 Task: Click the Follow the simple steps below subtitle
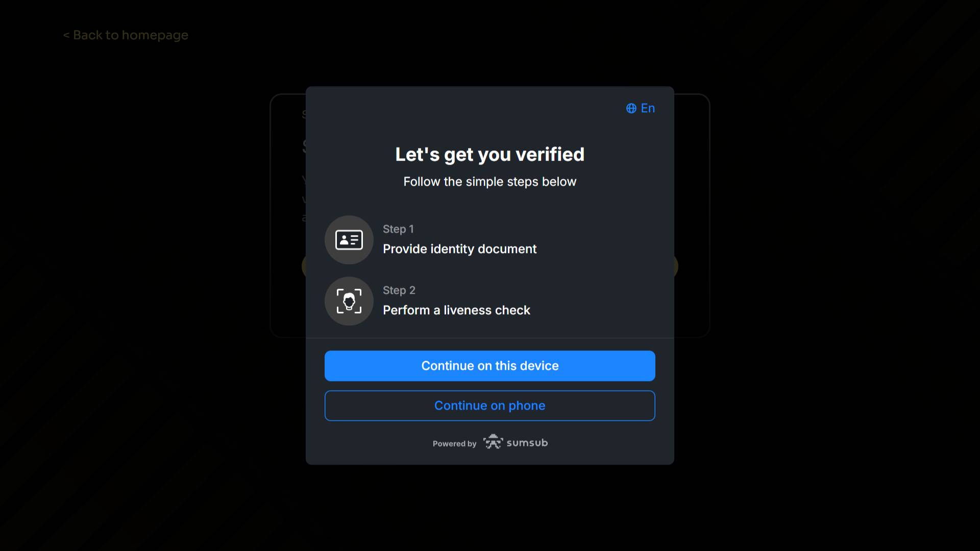pyautogui.click(x=490, y=182)
